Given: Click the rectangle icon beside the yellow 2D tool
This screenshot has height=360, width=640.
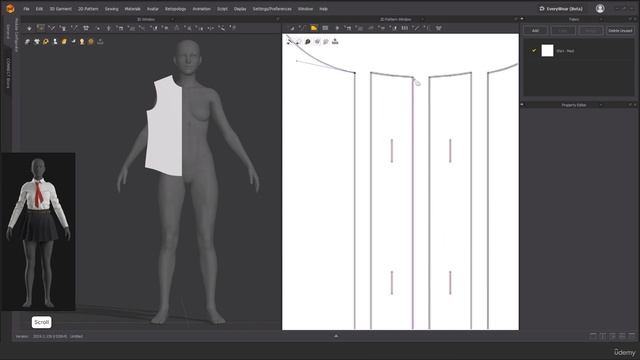Looking at the screenshot, I should pyautogui.click(x=325, y=28).
